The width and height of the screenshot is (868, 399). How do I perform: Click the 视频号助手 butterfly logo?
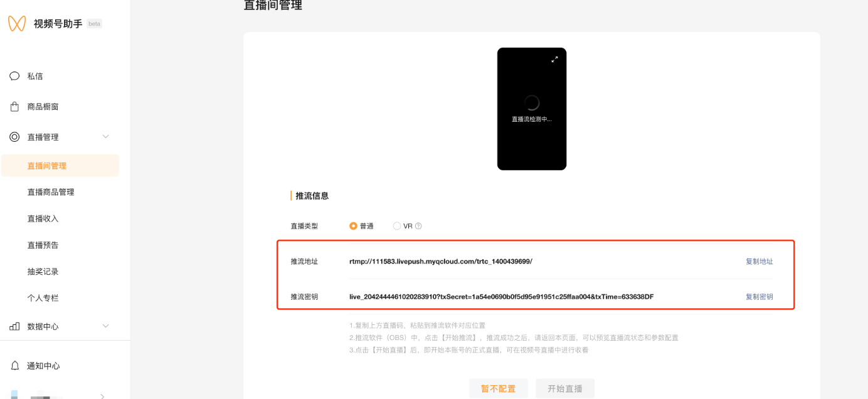17,24
